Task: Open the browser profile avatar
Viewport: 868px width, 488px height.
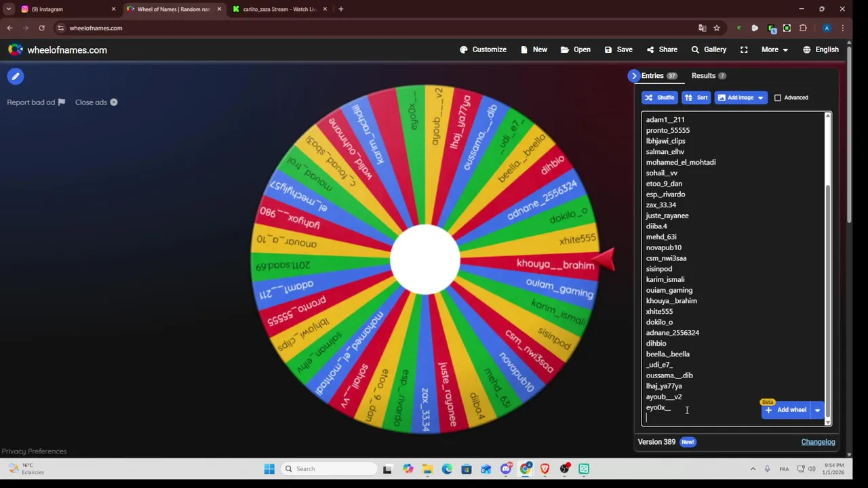Action: tap(826, 28)
